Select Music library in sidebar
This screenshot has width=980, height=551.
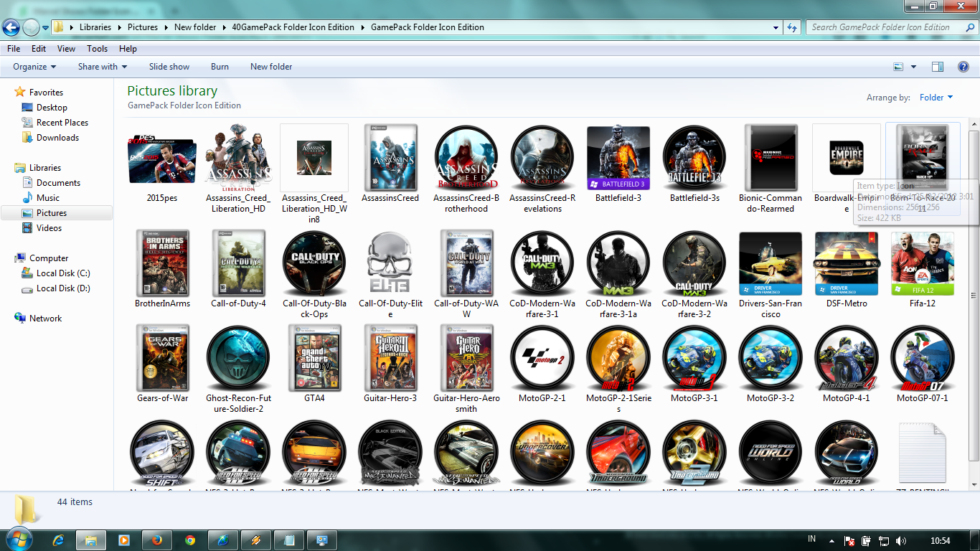click(x=48, y=198)
